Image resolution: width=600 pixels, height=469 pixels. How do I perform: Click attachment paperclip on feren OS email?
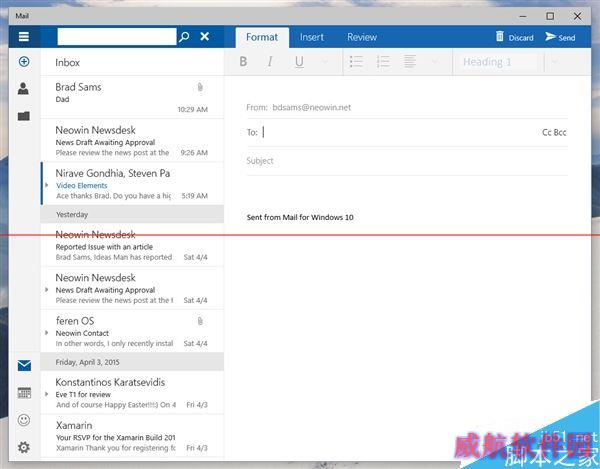point(200,321)
